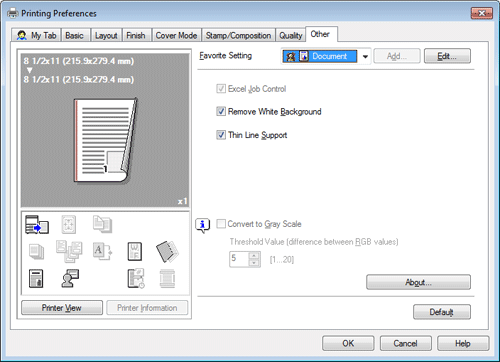The height and width of the screenshot is (362, 500).
Task: Open the Favorite Setting dropdown arrow
Action: tap(365, 57)
